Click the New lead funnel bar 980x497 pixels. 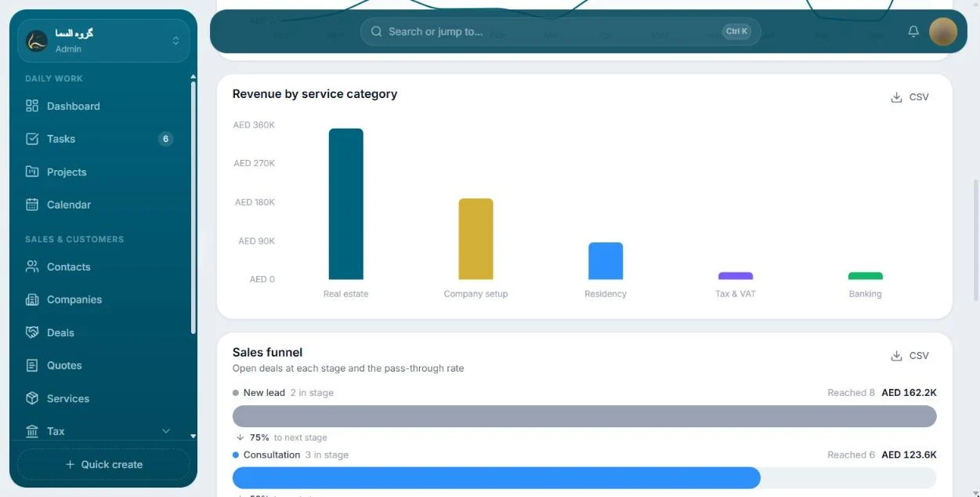click(584, 416)
